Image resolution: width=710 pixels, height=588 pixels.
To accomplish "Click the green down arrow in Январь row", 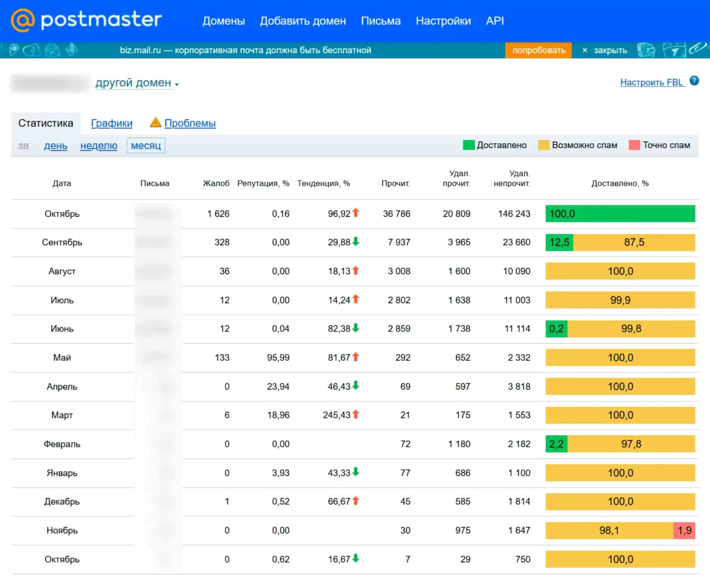I will [x=355, y=472].
